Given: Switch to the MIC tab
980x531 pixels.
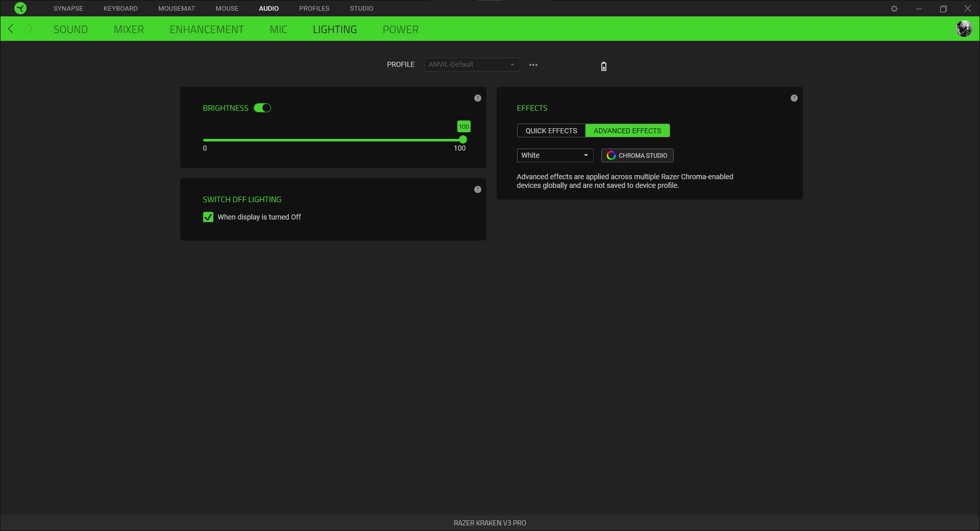Looking at the screenshot, I should coord(279,29).
